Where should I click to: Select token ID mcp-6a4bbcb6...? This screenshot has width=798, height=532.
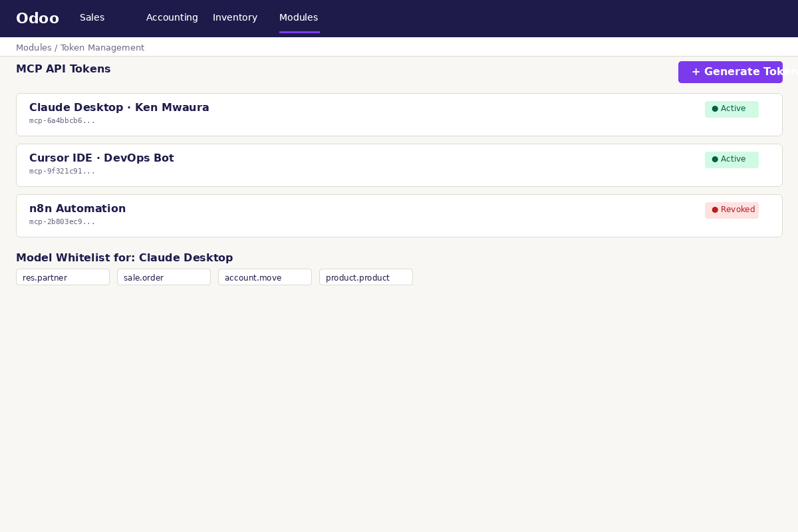click(x=62, y=121)
